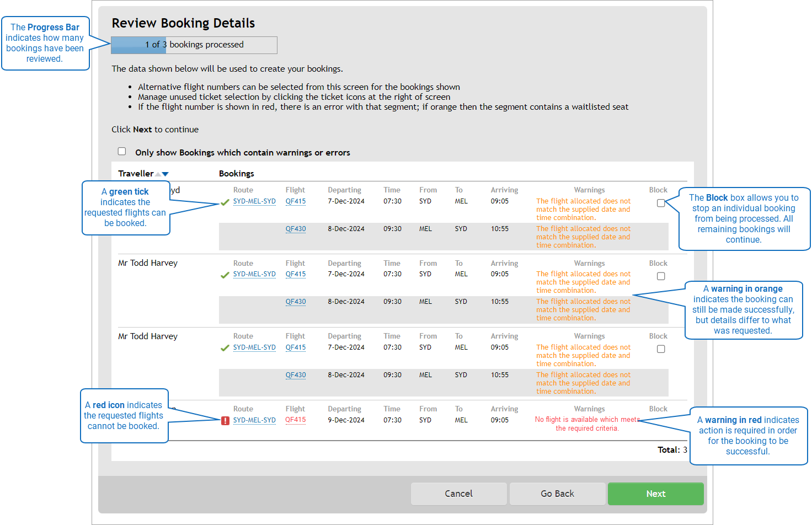Click the bookings processed progress bar
Image resolution: width=812 pixels, height=525 pixels.
click(x=194, y=45)
